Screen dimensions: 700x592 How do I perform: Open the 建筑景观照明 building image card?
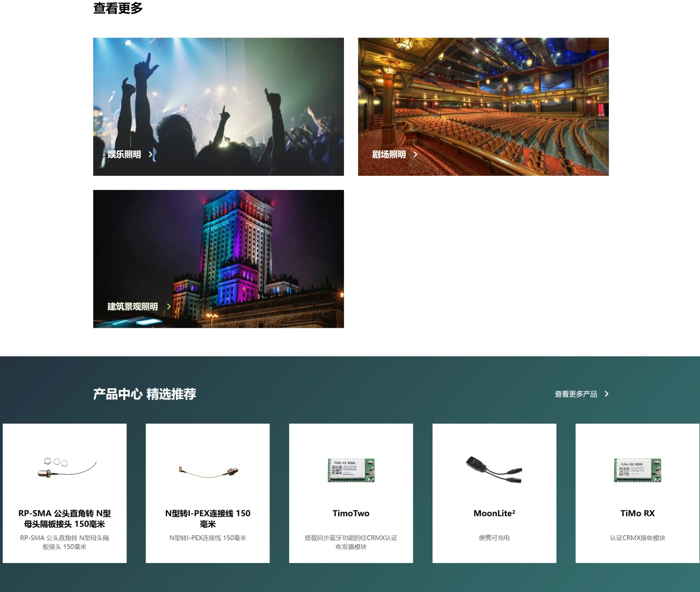(x=218, y=259)
